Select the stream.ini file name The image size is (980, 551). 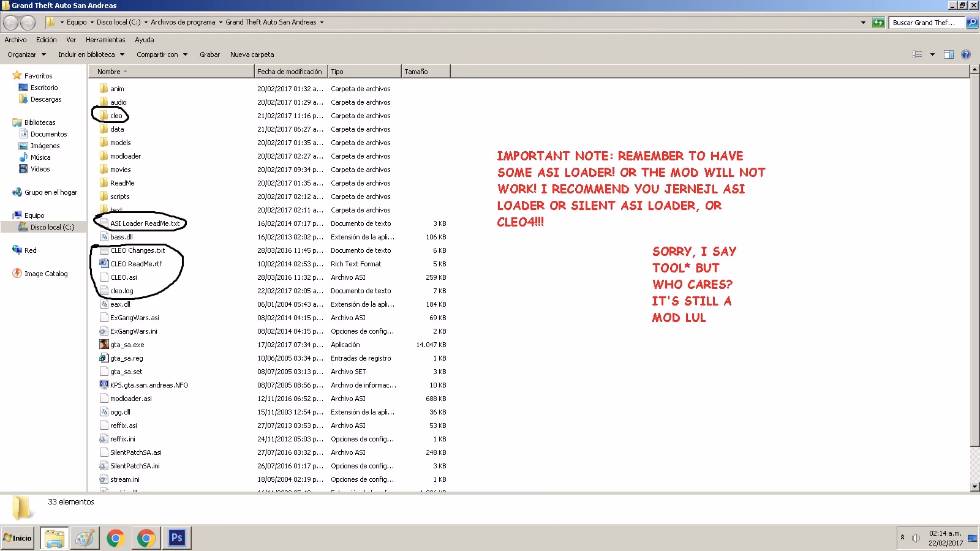tap(125, 479)
